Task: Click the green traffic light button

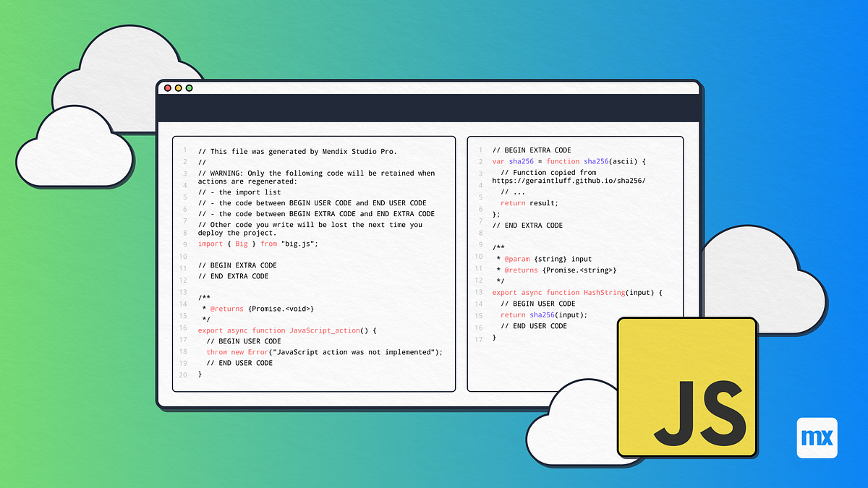Action: coord(190,87)
